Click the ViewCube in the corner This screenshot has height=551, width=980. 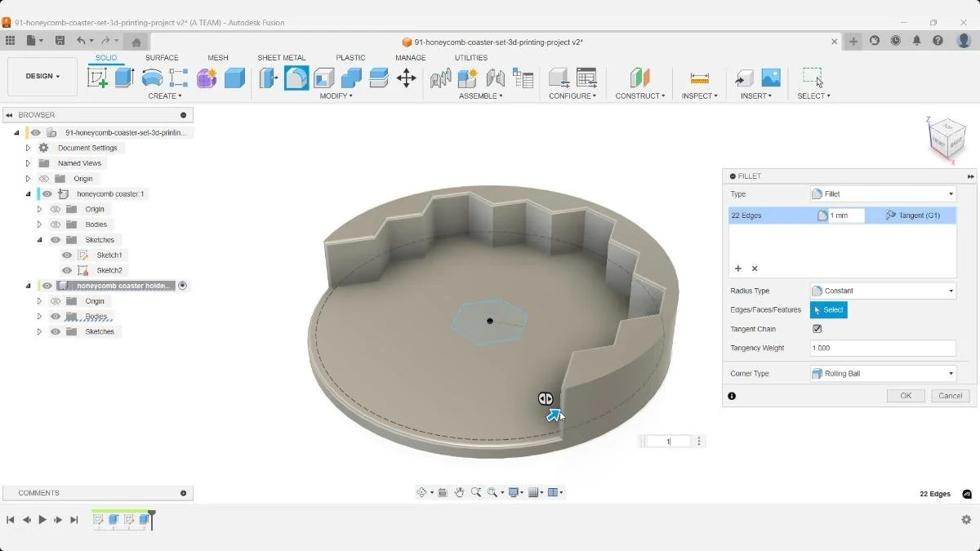pos(947,138)
